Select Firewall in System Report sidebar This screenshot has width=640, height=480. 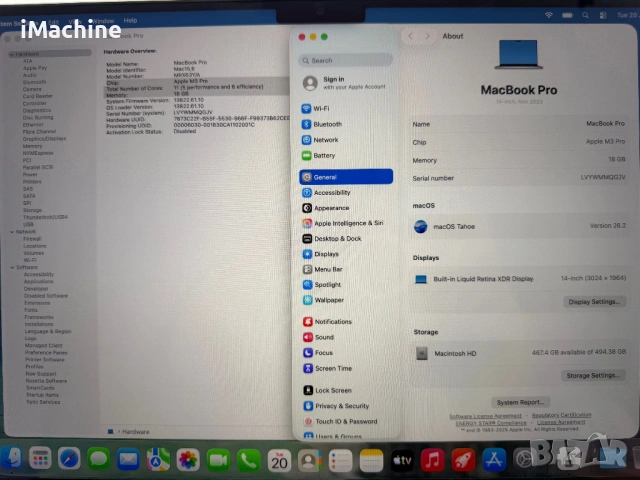32,239
